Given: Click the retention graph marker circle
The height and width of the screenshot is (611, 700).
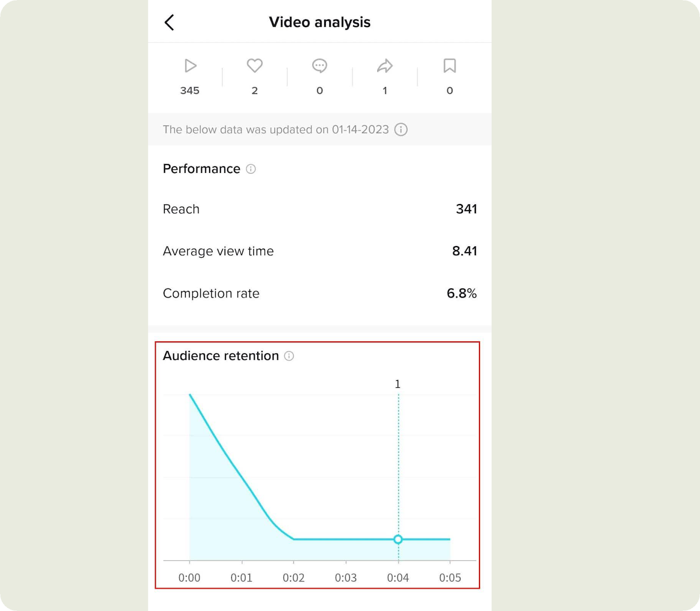Looking at the screenshot, I should [398, 539].
